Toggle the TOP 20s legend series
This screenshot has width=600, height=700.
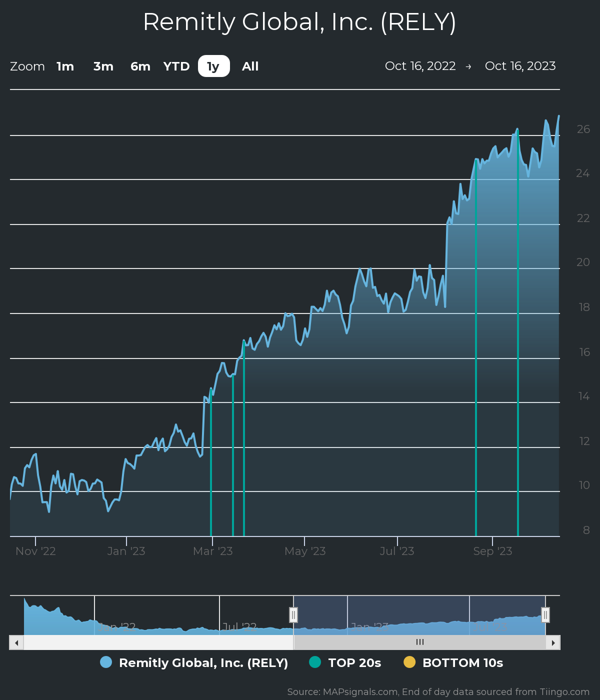click(345, 662)
